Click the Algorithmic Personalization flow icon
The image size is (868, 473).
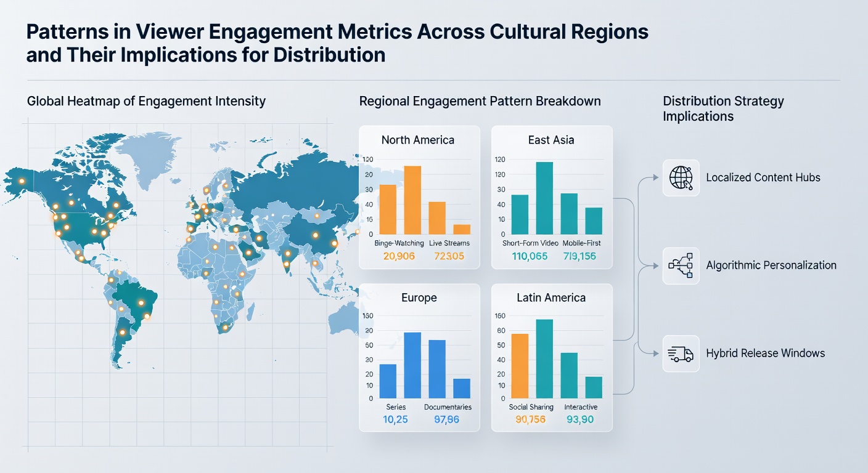681,265
